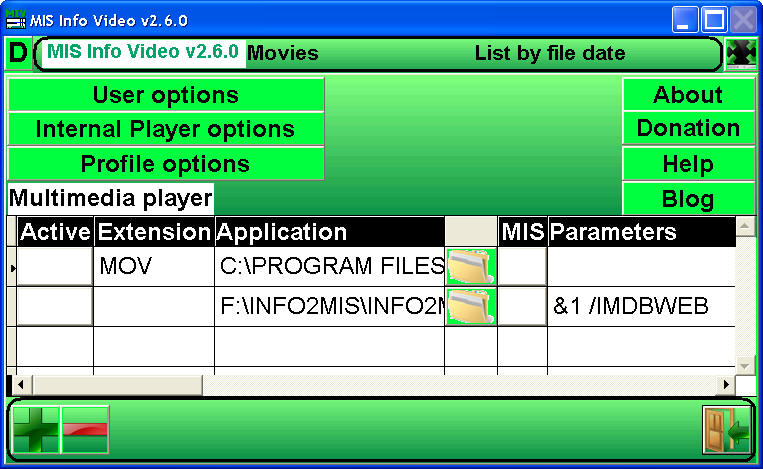Click the Parameters column header
This screenshot has height=469, width=763.
641,232
